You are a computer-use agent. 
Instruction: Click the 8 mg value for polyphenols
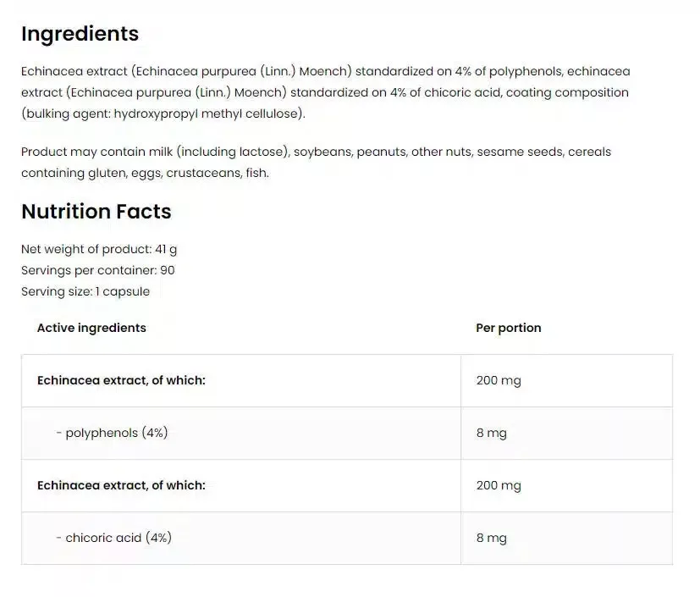492,433
